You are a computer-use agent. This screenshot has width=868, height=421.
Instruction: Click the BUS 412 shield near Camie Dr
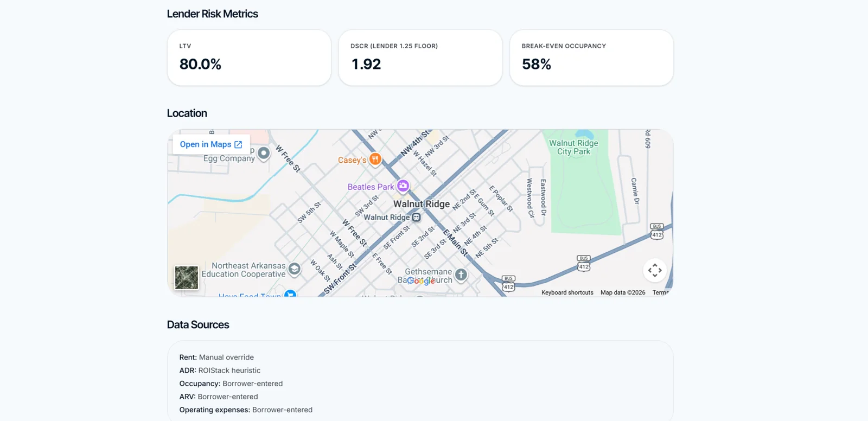(657, 231)
